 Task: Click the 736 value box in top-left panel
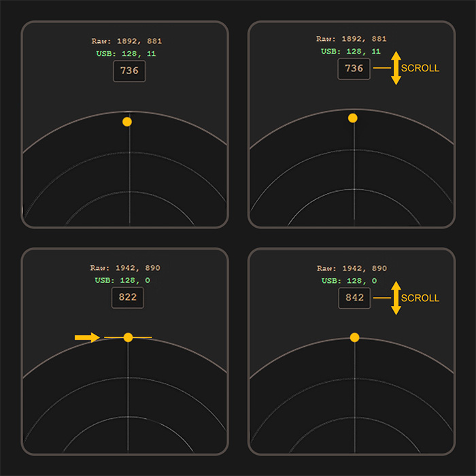pos(129,71)
